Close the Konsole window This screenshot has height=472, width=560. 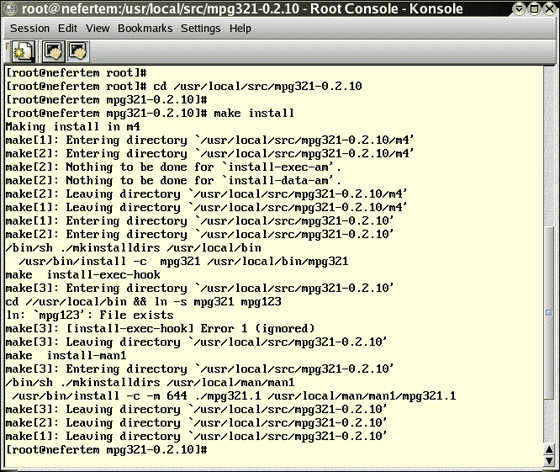point(550,9)
